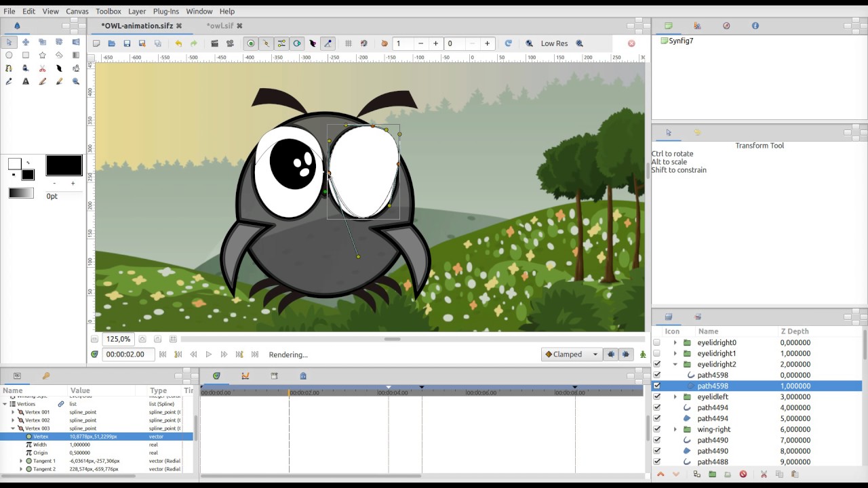Play the animation

coord(209,354)
